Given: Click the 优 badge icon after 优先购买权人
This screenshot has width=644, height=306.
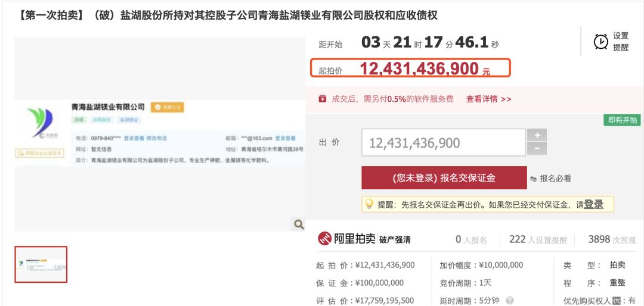Looking at the screenshot, I should 617,301.
